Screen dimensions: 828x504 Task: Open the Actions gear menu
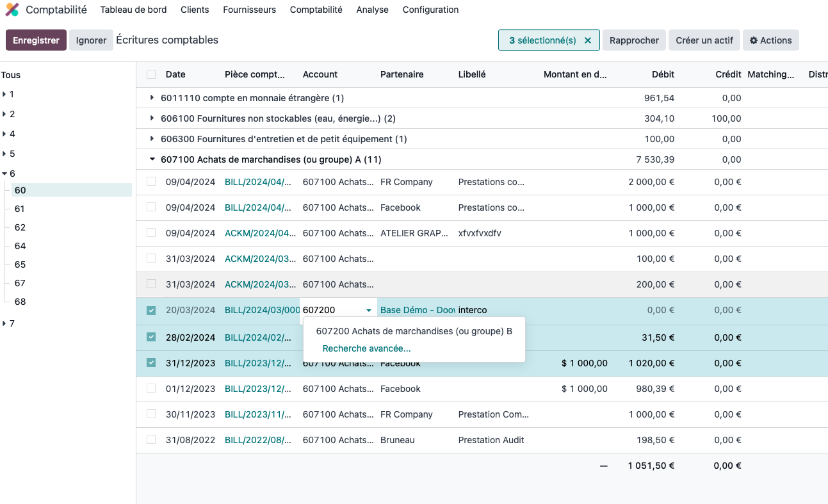[x=771, y=40]
